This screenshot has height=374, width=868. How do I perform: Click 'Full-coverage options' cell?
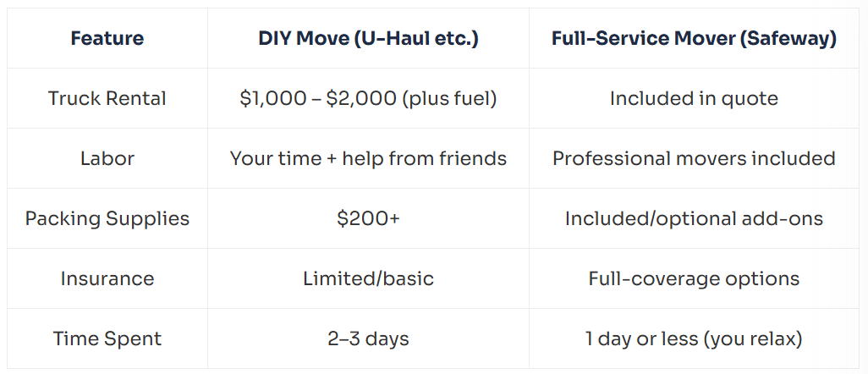click(694, 278)
